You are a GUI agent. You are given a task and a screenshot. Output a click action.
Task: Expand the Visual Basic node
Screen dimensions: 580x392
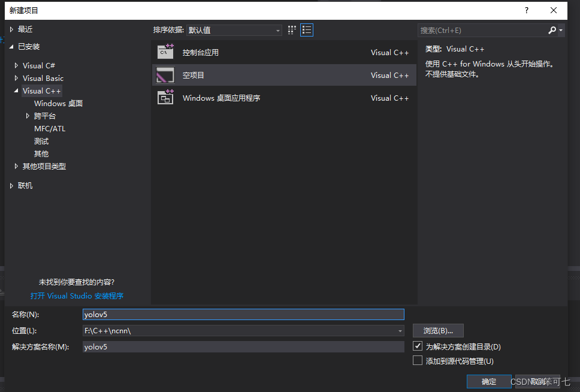(x=16, y=78)
